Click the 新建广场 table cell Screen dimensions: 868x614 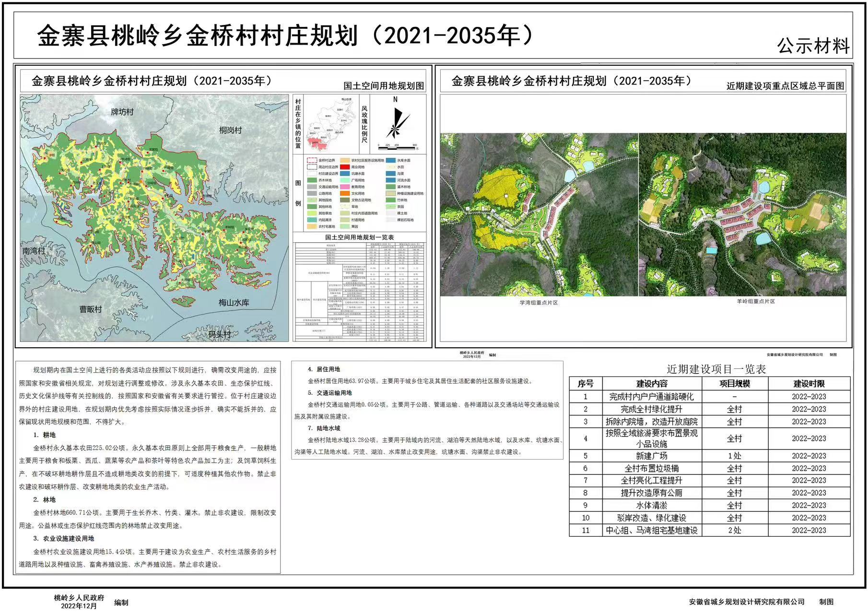652,456
